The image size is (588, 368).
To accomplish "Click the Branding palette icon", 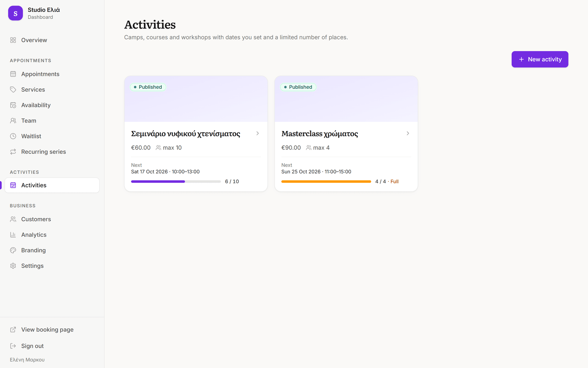I will point(13,250).
